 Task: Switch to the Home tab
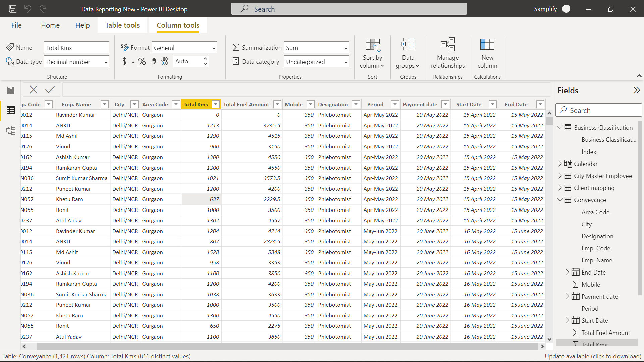[x=50, y=25]
